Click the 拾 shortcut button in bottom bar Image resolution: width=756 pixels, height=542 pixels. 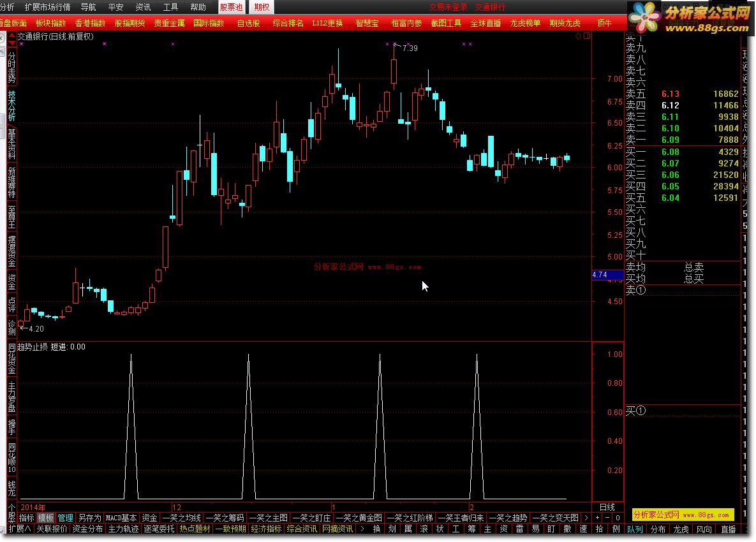pyautogui.click(x=599, y=529)
